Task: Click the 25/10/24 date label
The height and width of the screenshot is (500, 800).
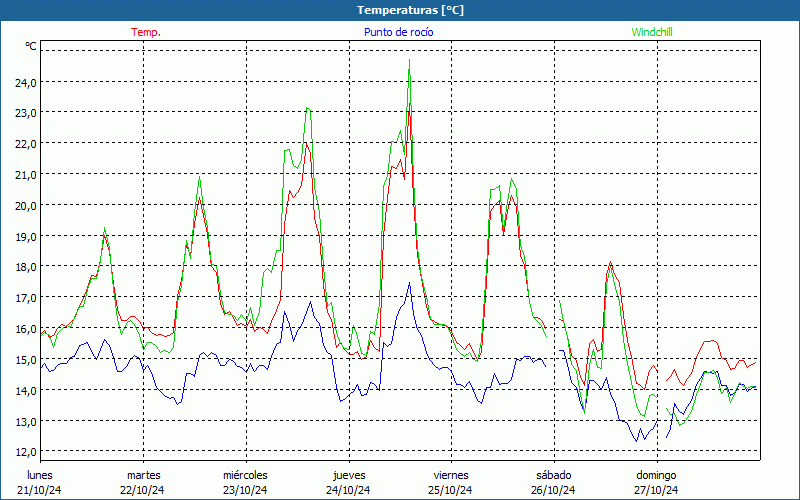Action: 451,490
